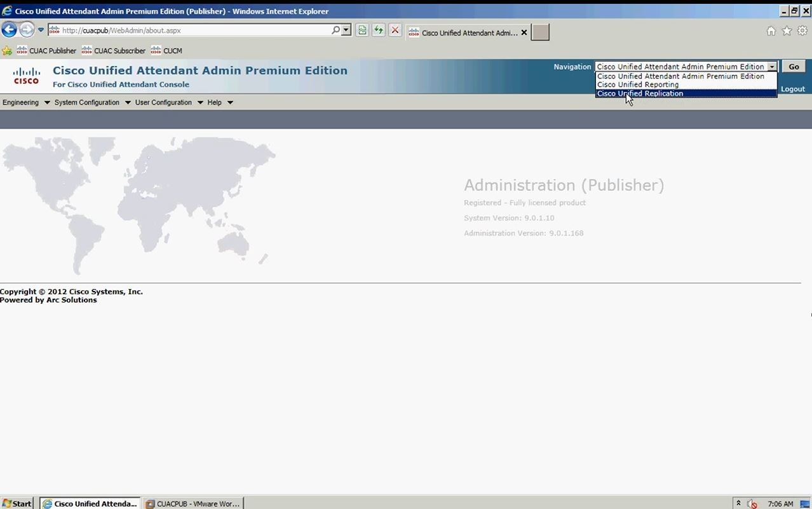This screenshot has width=812, height=509.
Task: Open the User Configuration menu
Action: [169, 102]
